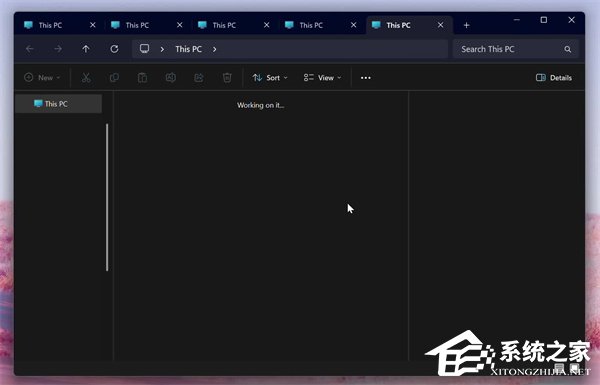
Task: Click the Paste clipboard icon
Action: (x=142, y=78)
